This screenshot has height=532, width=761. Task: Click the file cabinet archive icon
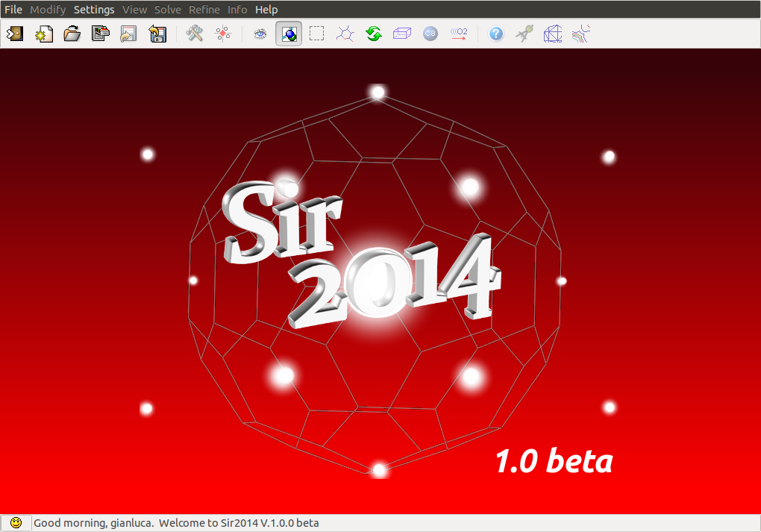point(101,34)
